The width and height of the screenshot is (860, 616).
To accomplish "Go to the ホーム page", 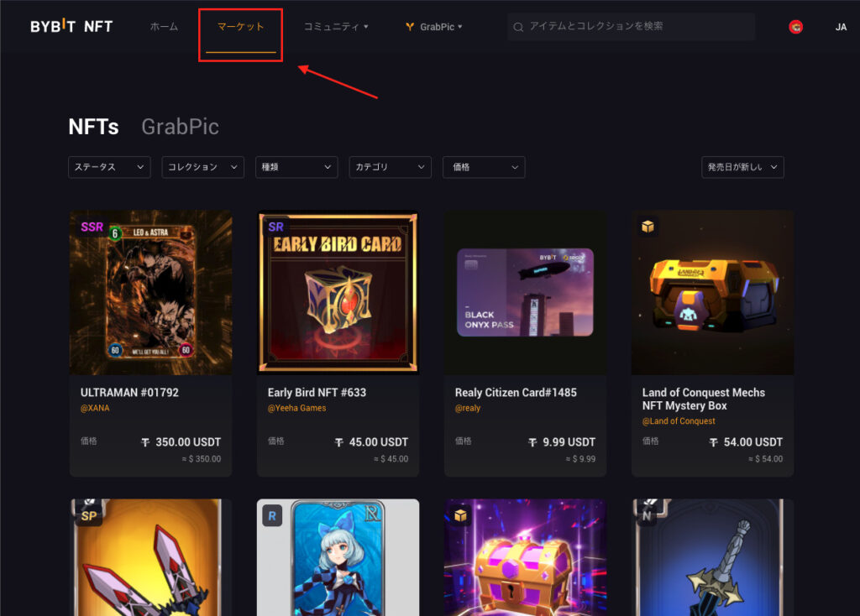I will (164, 26).
